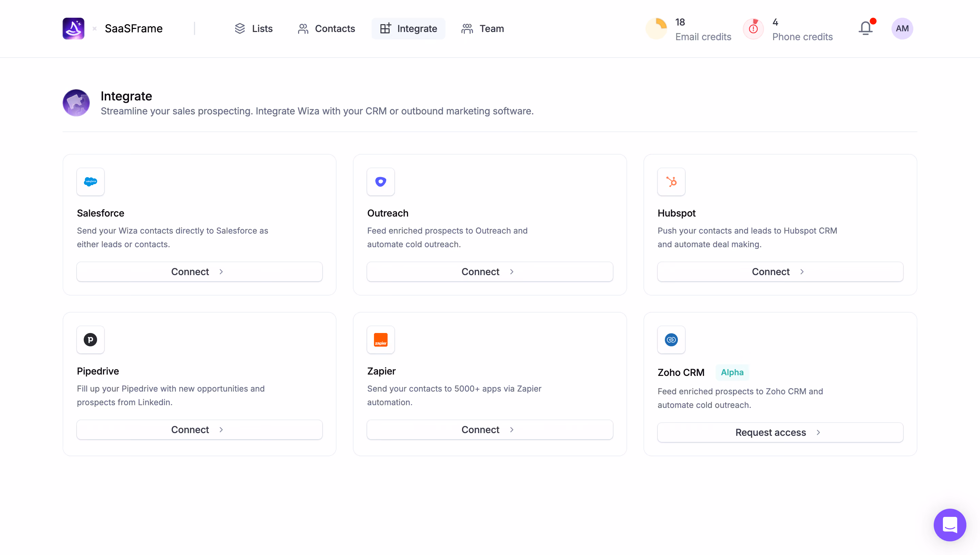Viewport: 980px width, 555px height.
Task: Open the chat support bubble
Action: click(949, 525)
